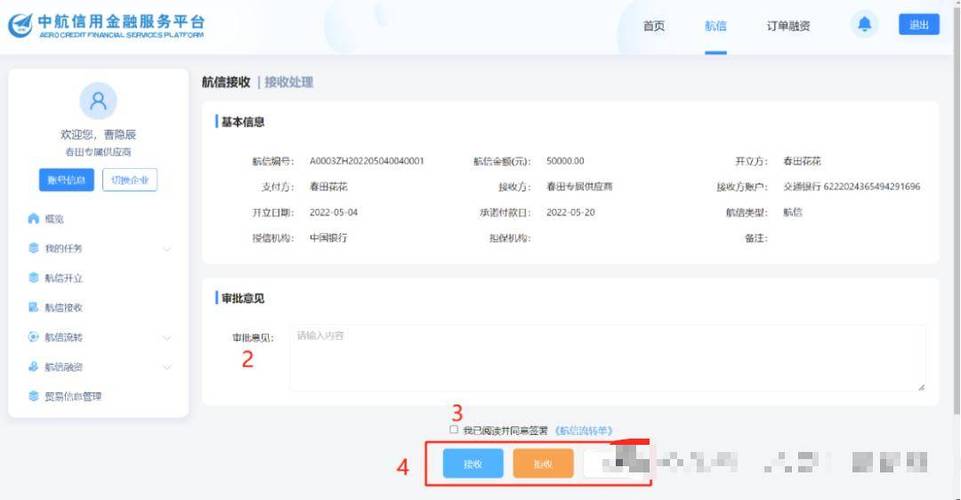Click the platform airplane logo icon
The height and width of the screenshot is (500, 961).
pos(20,25)
